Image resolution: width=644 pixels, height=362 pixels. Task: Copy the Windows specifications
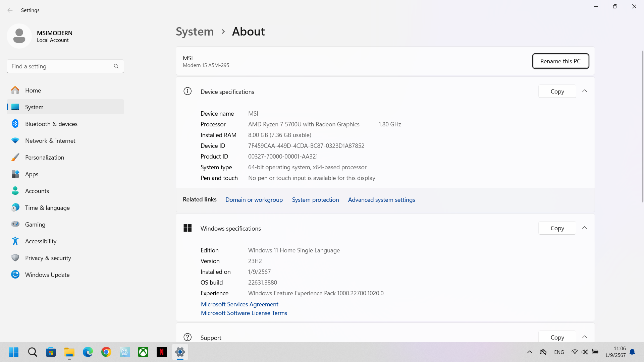tap(557, 228)
